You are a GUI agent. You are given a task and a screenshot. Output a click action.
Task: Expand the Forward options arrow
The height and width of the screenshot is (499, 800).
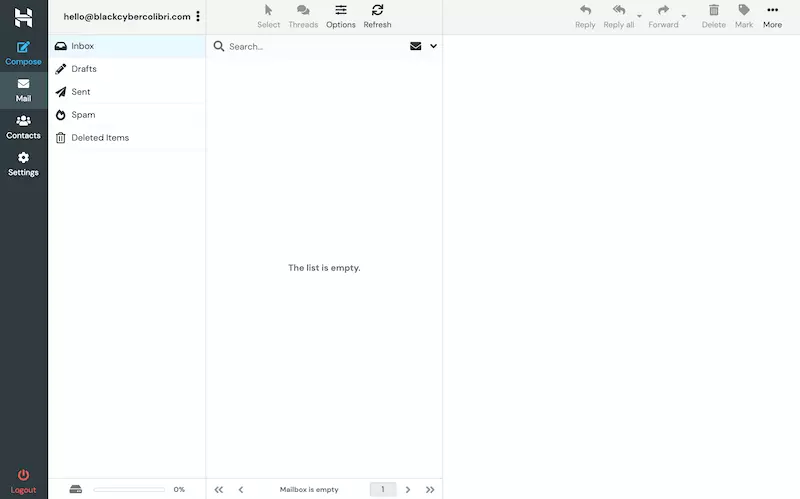point(684,16)
